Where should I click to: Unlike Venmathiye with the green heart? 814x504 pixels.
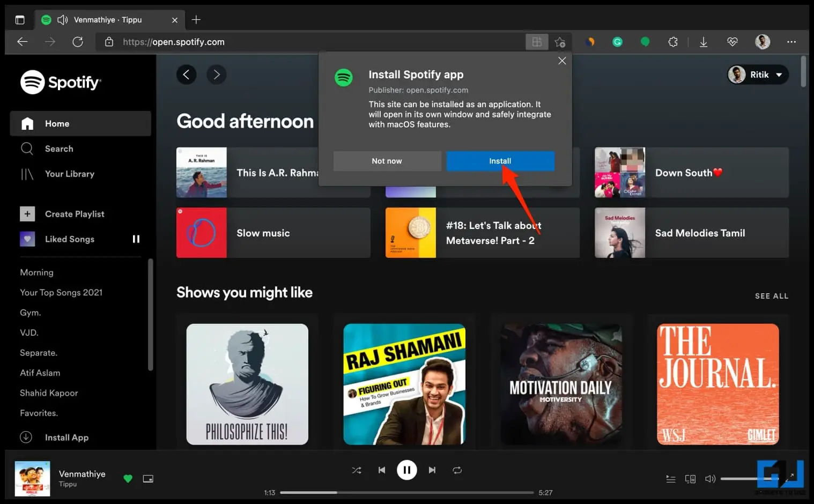pos(128,479)
